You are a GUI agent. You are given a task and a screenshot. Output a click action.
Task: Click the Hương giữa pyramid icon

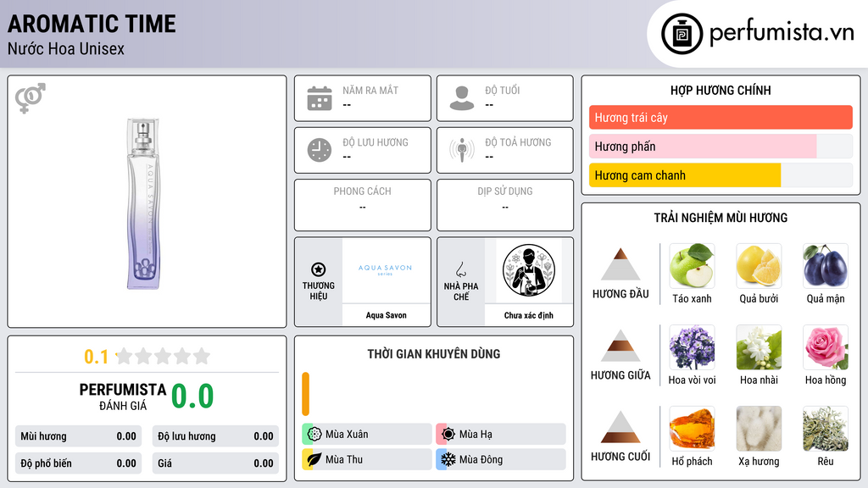pyautogui.click(x=620, y=346)
